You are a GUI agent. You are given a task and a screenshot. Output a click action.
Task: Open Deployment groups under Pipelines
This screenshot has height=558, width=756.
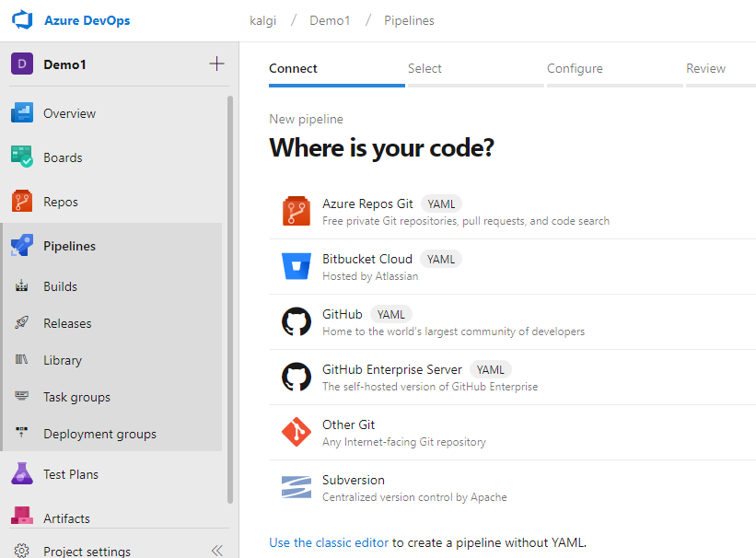click(x=99, y=434)
